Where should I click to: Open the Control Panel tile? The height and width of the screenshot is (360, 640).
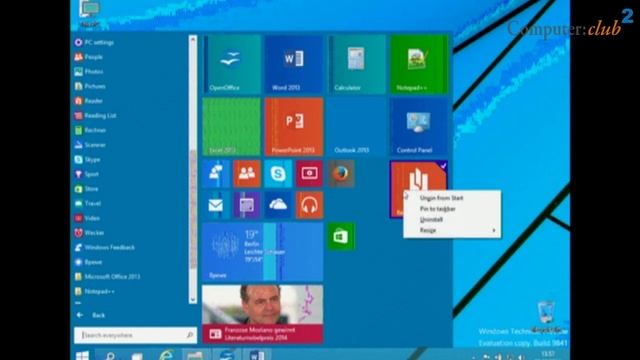tap(419, 127)
